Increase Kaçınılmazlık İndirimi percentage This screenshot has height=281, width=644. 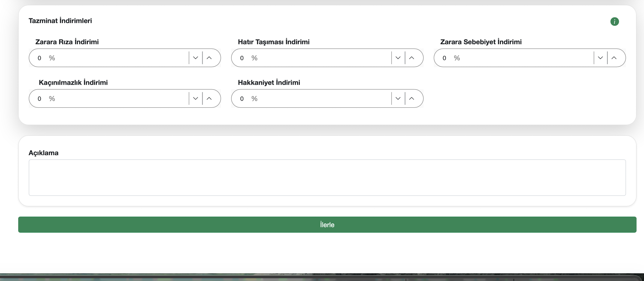pyautogui.click(x=209, y=98)
